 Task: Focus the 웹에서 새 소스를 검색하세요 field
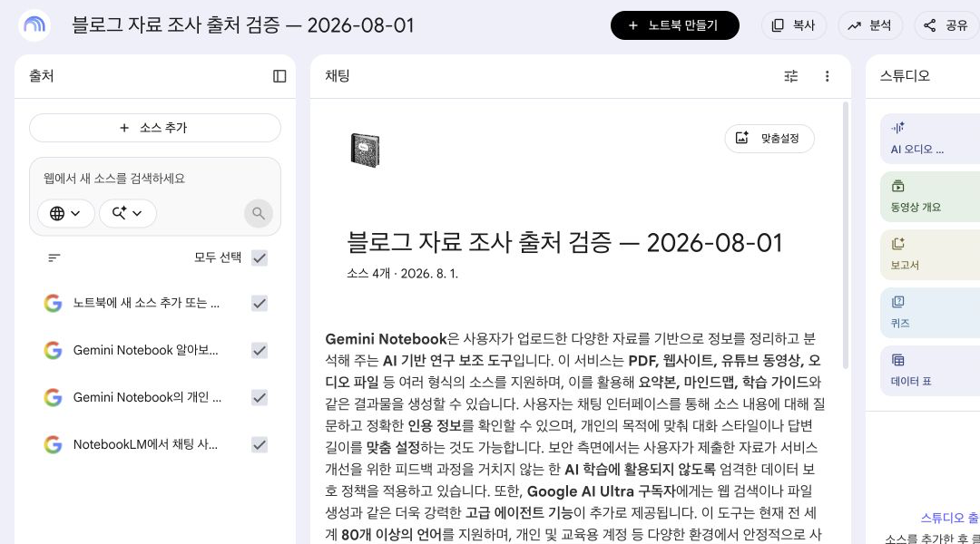pos(155,179)
